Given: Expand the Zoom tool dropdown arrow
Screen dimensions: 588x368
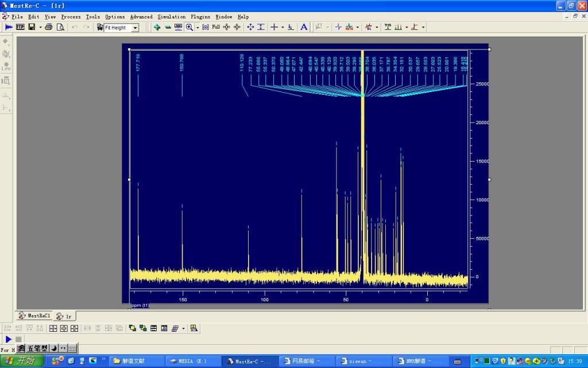Looking at the screenshot, I should (197, 27).
